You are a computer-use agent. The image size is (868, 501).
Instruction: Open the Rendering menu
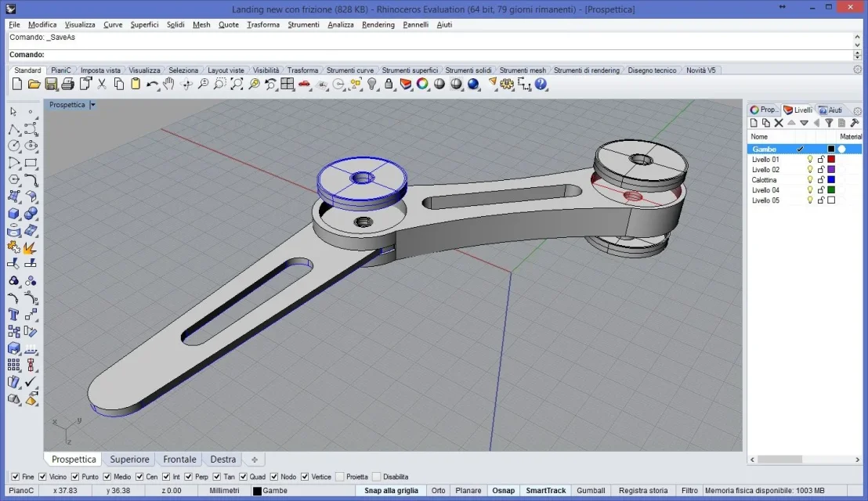(x=378, y=24)
